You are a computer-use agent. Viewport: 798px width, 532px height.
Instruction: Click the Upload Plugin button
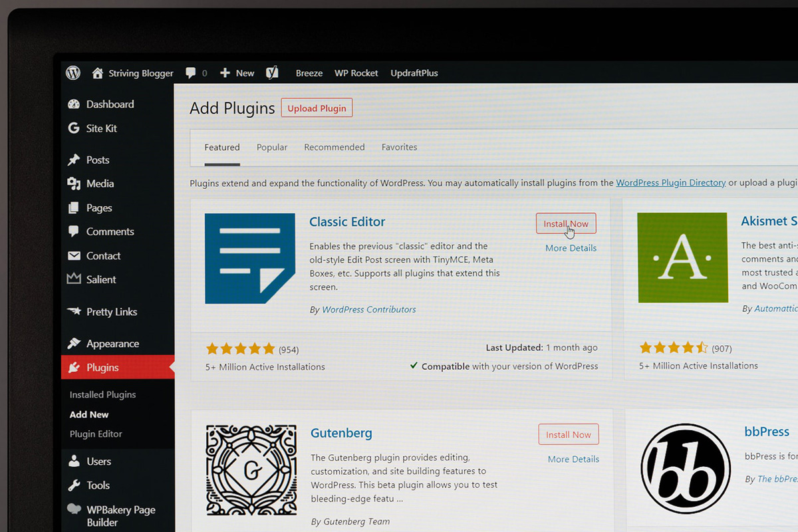pos(317,108)
